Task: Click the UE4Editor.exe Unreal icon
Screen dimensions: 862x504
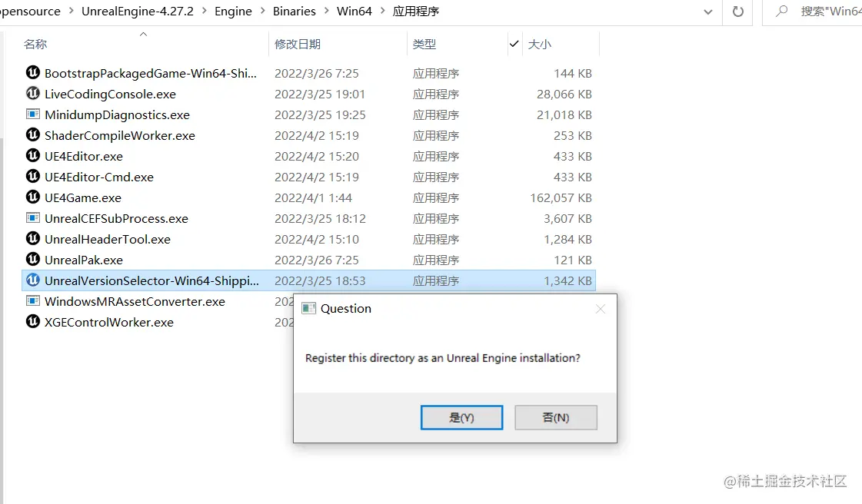Action: (x=33, y=155)
